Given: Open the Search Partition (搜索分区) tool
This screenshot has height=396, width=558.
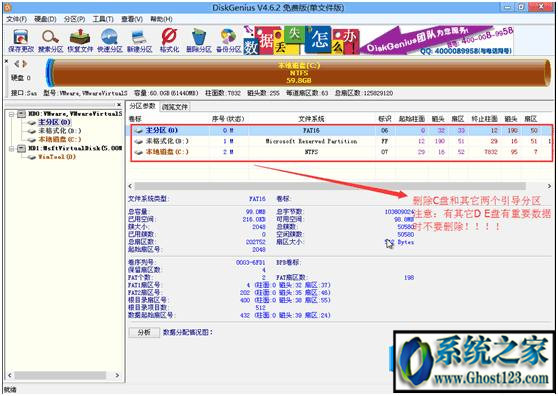Looking at the screenshot, I should coord(50,41).
